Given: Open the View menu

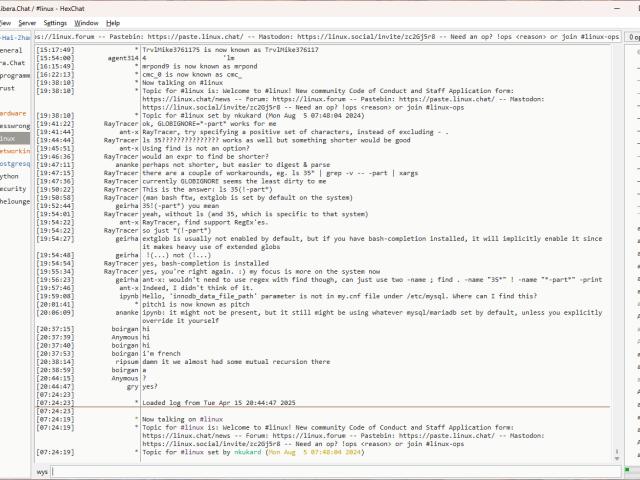Looking at the screenshot, I should tap(3, 22).
